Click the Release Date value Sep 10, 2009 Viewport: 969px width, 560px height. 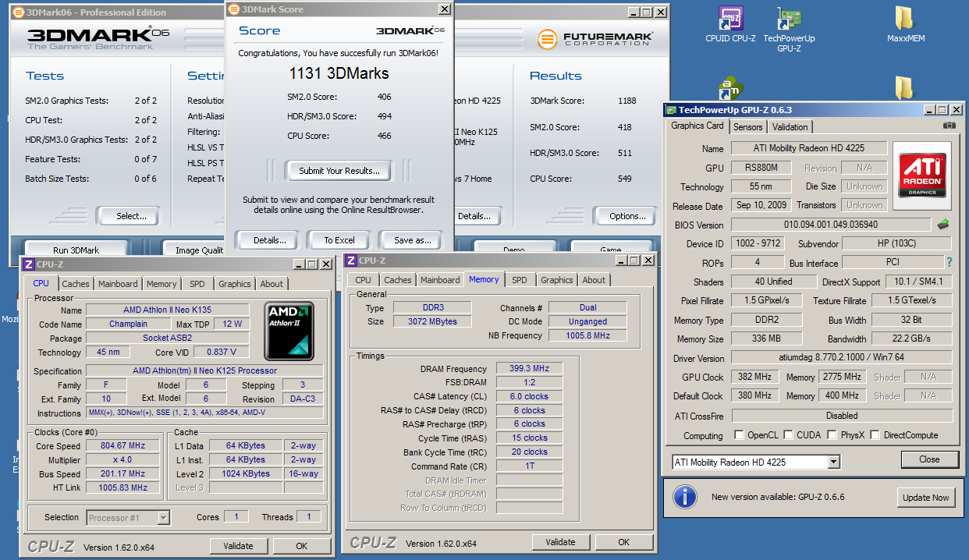(x=761, y=205)
